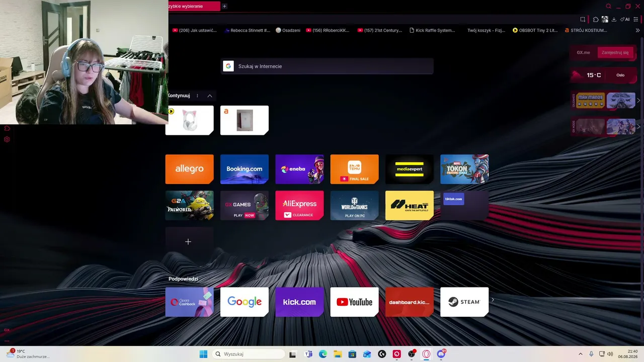The height and width of the screenshot is (362, 644).
Task: Collapse the Kontynuuj section
Action: pyautogui.click(x=210, y=96)
